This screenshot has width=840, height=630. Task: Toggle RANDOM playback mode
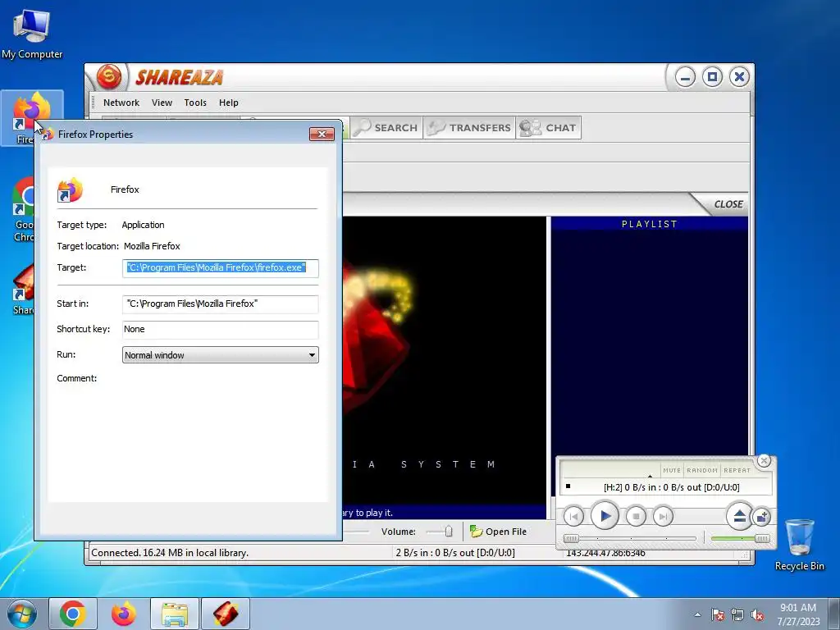coord(702,470)
